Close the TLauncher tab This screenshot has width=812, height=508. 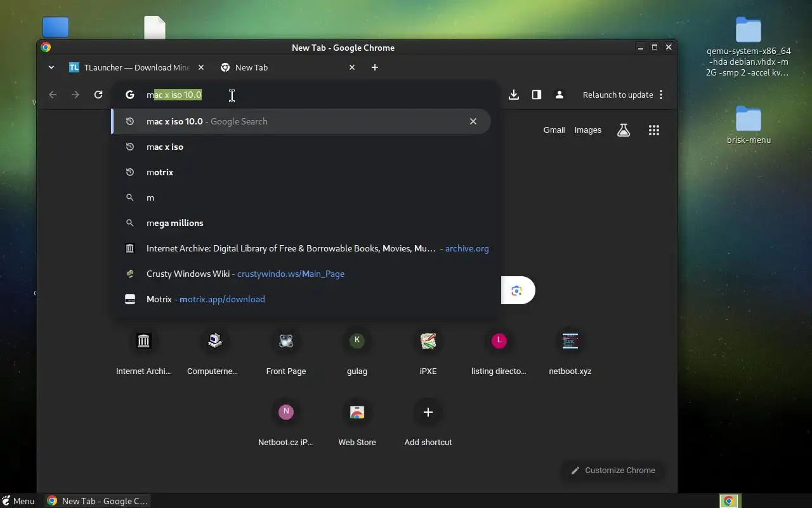(201, 67)
